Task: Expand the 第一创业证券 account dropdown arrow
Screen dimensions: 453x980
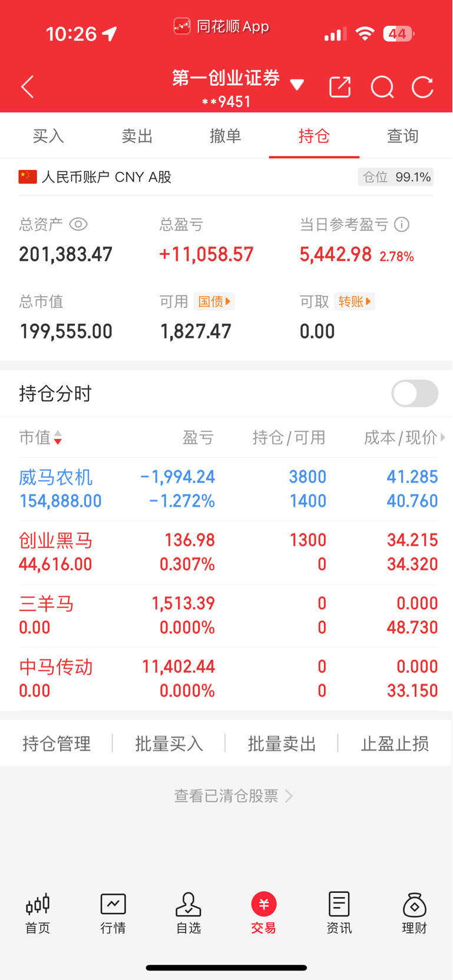Action: click(297, 85)
